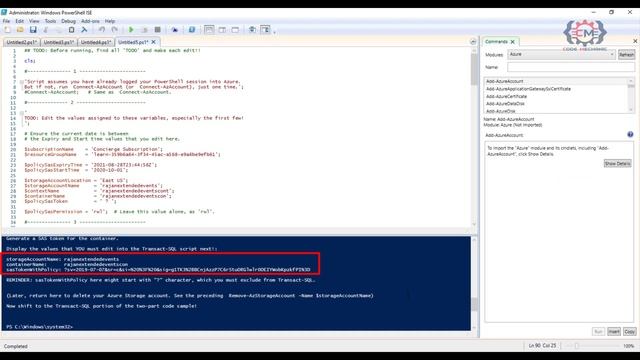The image size is (640, 360).
Task: Click New Remote PowerShell Tab icon
Action: point(174,30)
